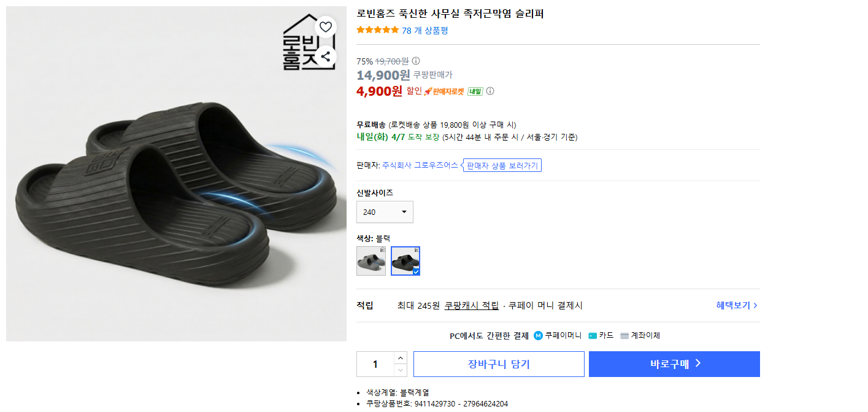Expand 혜택보기 benefits details

click(737, 305)
